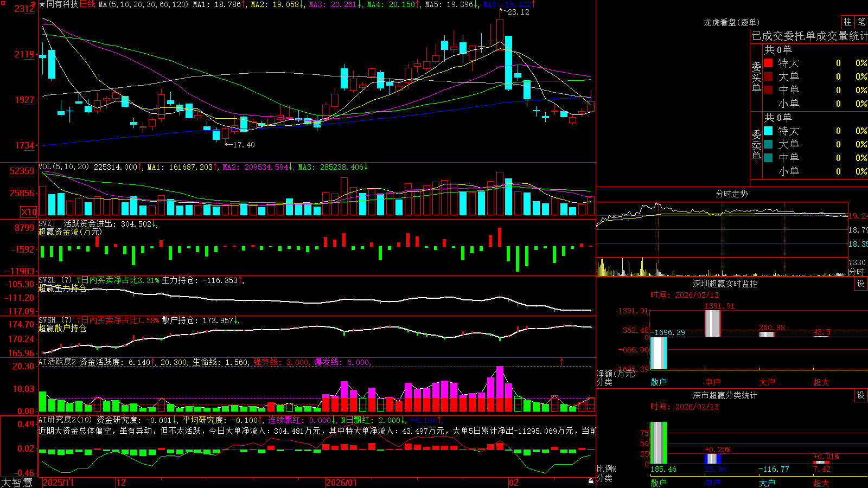Select the 分时走势 panel title

(x=732, y=194)
